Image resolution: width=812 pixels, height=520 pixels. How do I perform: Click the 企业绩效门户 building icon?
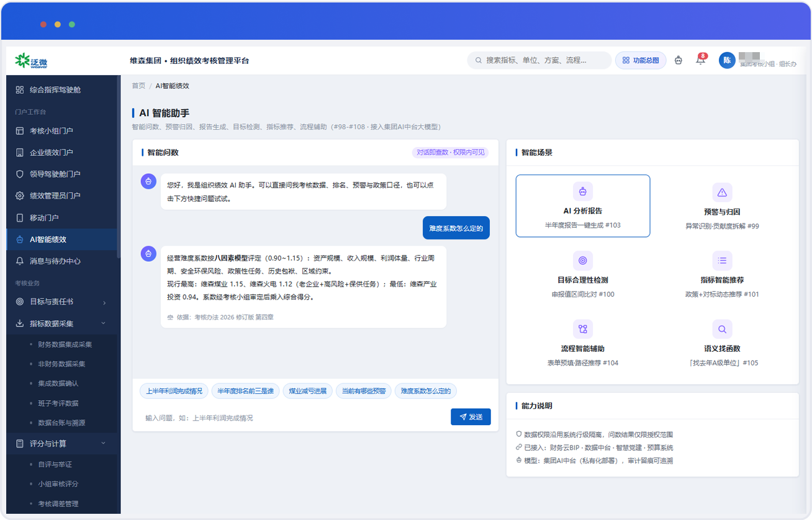point(20,153)
